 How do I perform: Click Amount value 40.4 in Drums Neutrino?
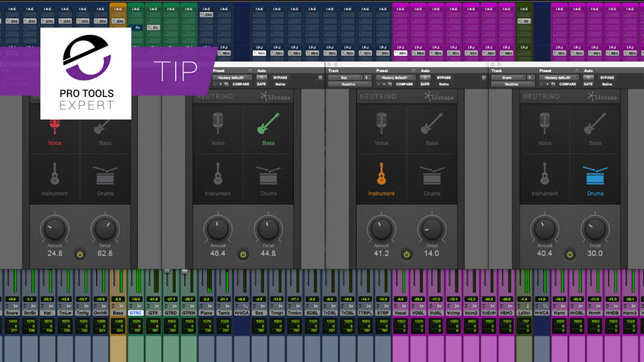pyautogui.click(x=545, y=254)
